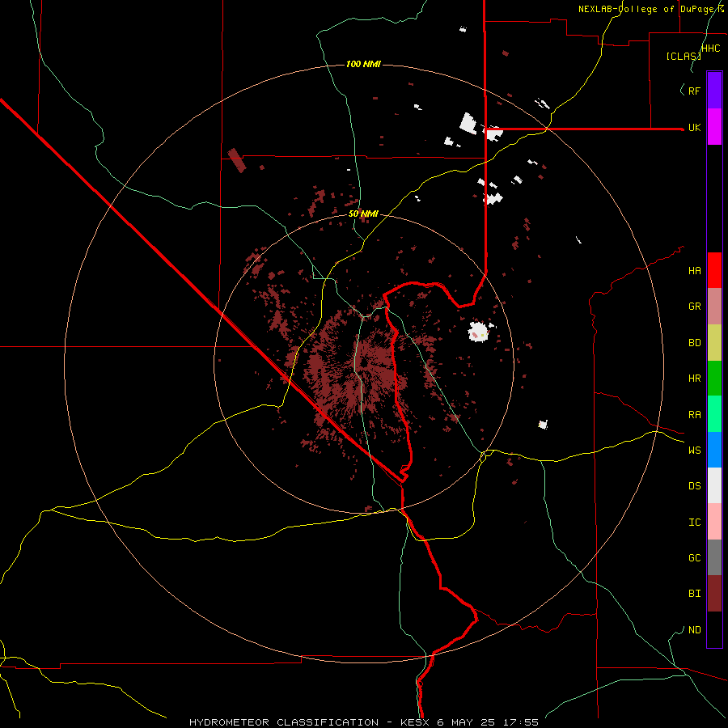Click the RF legend label
Image resolution: width=728 pixels, height=728 pixels.
coord(694,91)
